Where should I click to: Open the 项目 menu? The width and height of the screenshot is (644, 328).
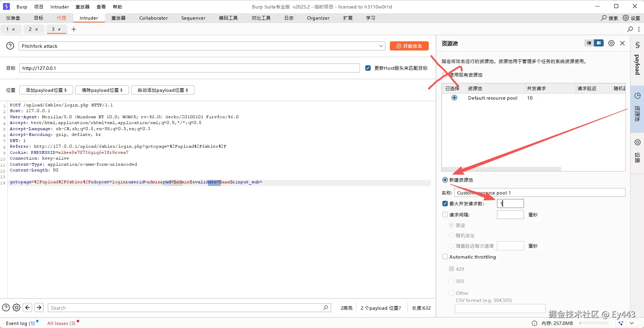(39, 7)
